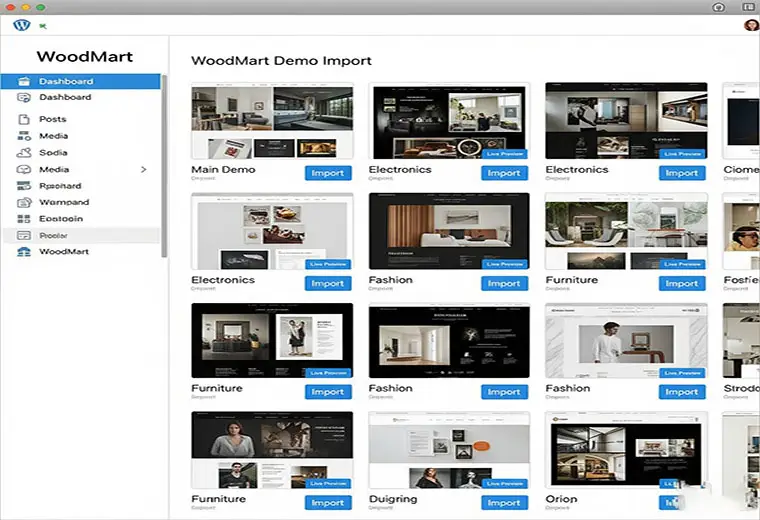Click the Wompand icon
This screenshot has width=760, height=520.
point(24,203)
